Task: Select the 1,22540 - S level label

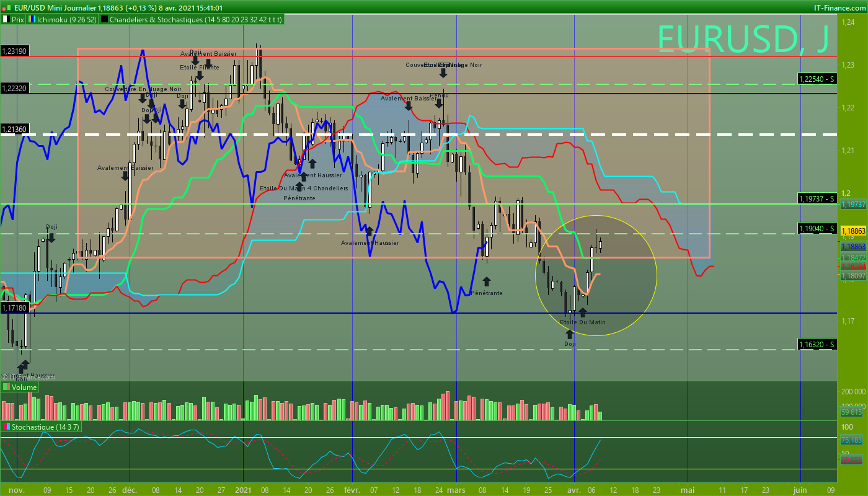Action: click(817, 79)
